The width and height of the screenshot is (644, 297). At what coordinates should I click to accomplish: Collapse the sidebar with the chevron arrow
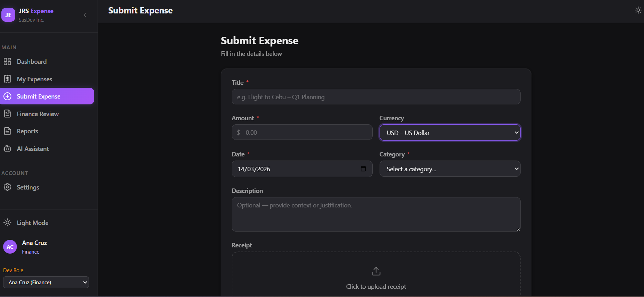(x=85, y=15)
